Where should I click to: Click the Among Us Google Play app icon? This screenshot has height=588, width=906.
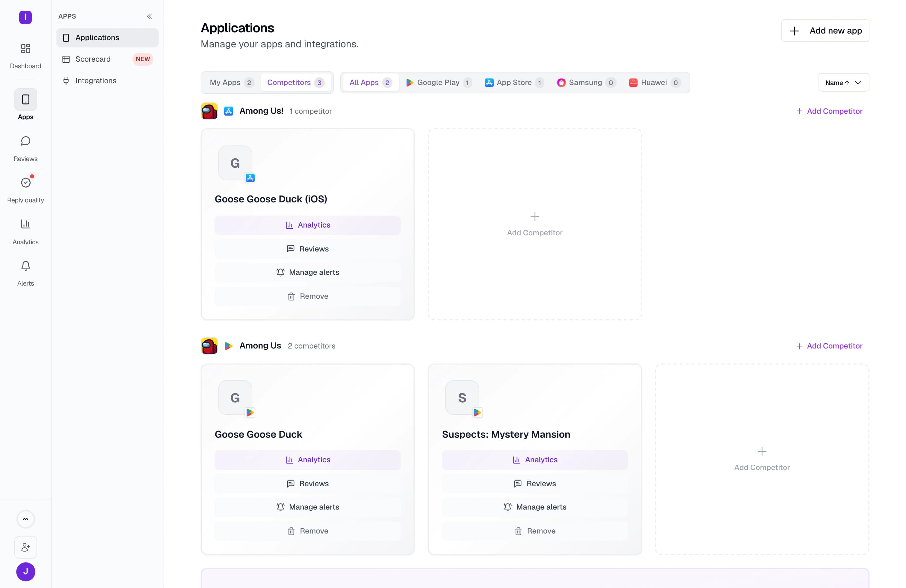[x=209, y=346]
